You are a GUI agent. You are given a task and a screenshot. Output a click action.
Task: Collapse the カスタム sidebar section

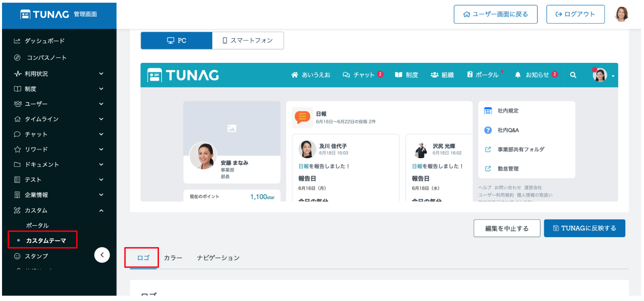[x=101, y=211]
